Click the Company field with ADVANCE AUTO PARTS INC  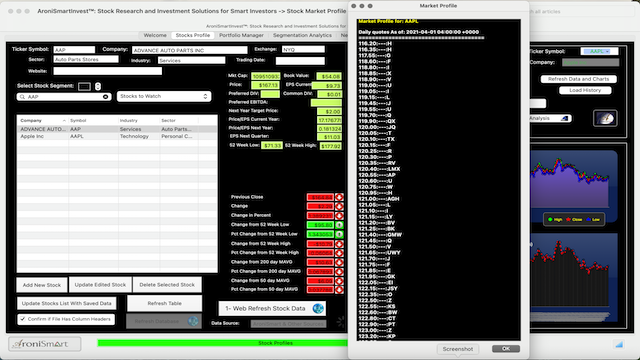(x=189, y=50)
